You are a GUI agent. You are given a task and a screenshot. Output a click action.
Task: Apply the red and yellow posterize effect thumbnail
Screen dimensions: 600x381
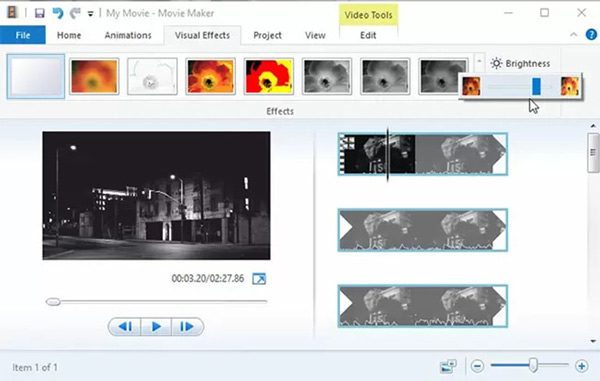tap(269, 76)
